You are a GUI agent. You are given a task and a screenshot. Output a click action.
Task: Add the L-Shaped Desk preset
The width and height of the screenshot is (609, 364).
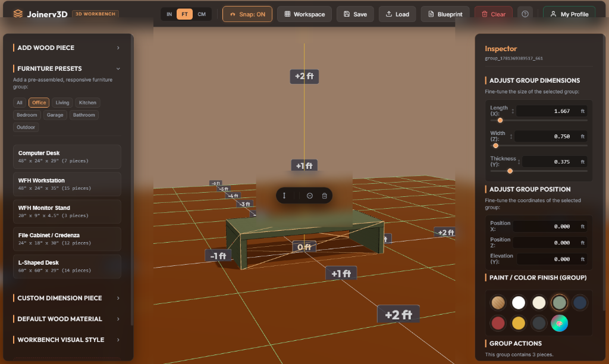click(x=67, y=266)
